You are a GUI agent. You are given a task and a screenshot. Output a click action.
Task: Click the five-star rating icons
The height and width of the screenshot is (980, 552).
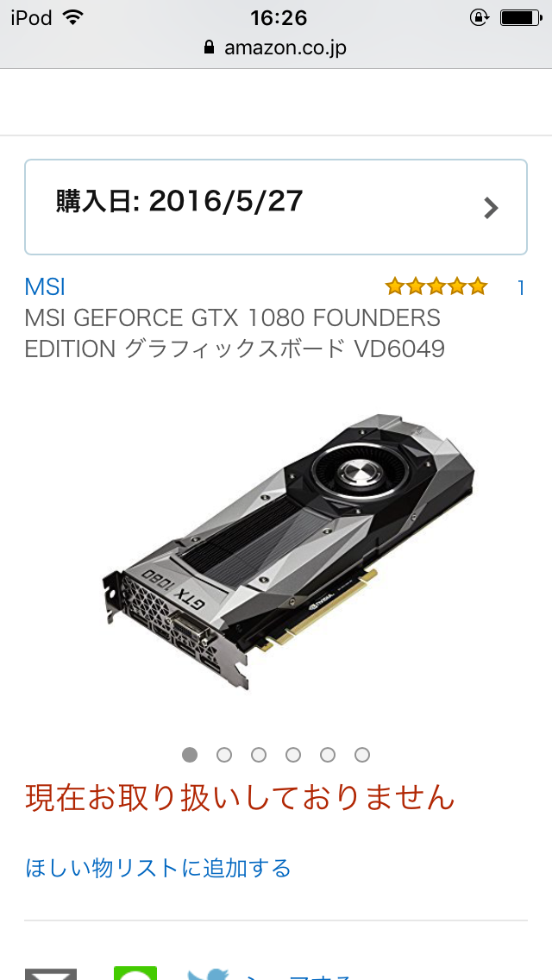coord(436,287)
